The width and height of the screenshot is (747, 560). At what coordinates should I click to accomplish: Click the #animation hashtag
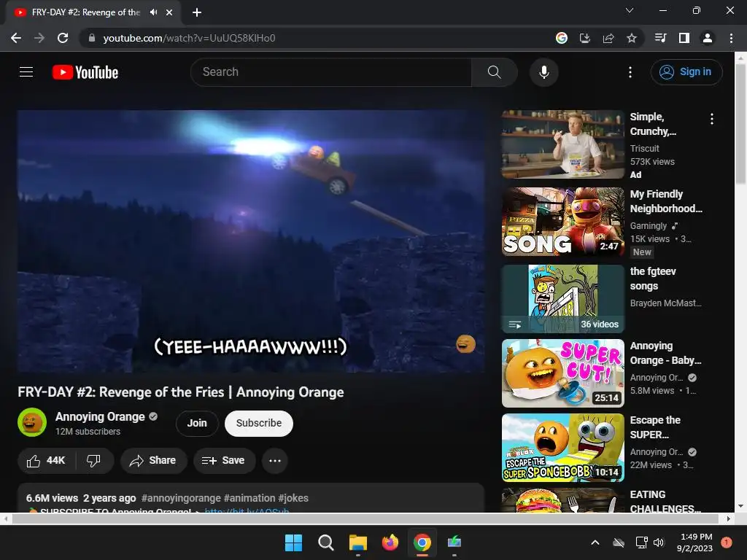click(249, 498)
